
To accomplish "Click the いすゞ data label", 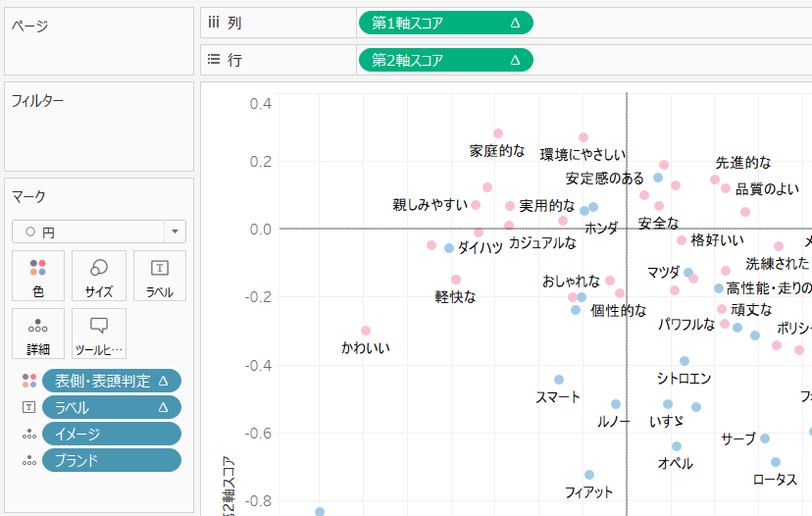I will pyautogui.click(x=667, y=421).
